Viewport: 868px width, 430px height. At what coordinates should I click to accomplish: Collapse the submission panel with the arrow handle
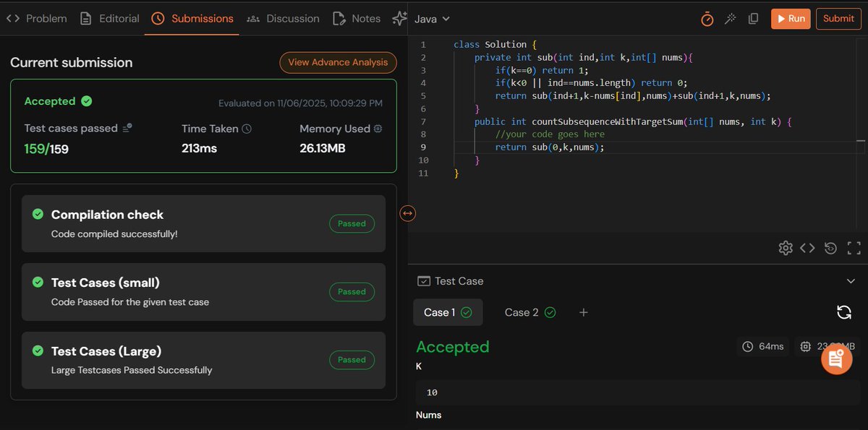point(407,213)
